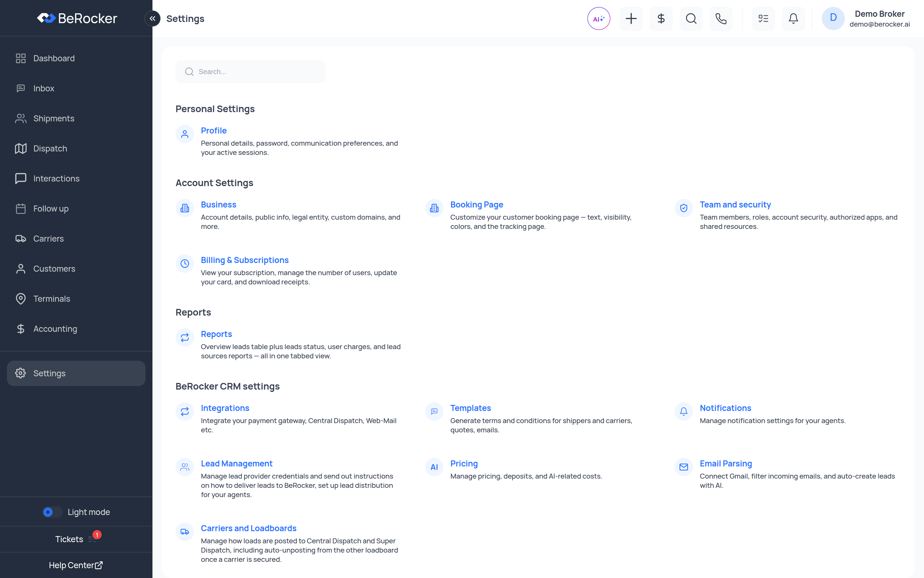Open Carriers in sidebar
Screen dimensions: 924x578
[x=76, y=238]
